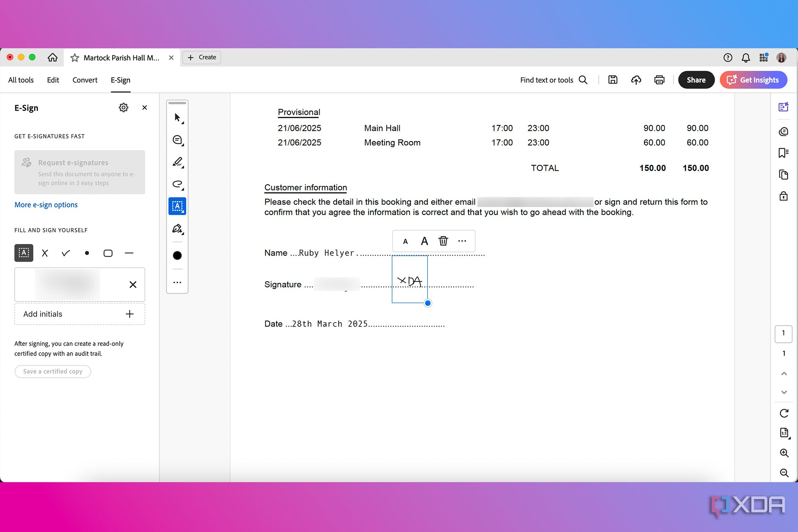This screenshot has width=798, height=532.
Task: Close the E-Sign panel
Action: pyautogui.click(x=144, y=108)
